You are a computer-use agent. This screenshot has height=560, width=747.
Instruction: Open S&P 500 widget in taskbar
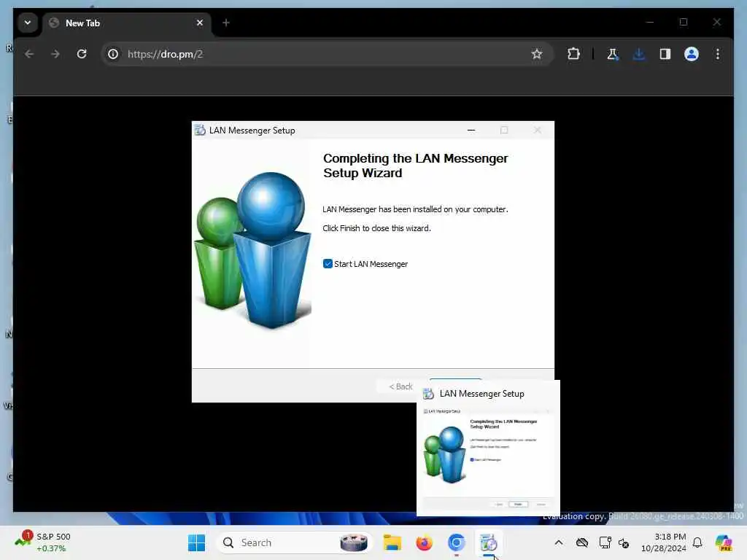coord(43,542)
